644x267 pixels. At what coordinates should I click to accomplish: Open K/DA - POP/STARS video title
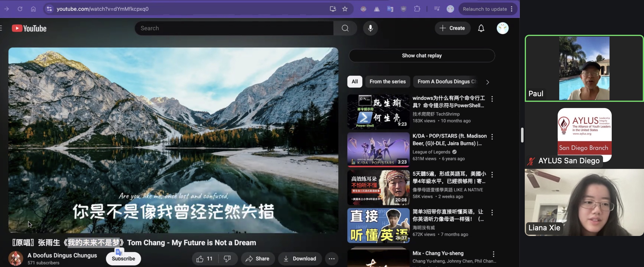pyautogui.click(x=449, y=140)
